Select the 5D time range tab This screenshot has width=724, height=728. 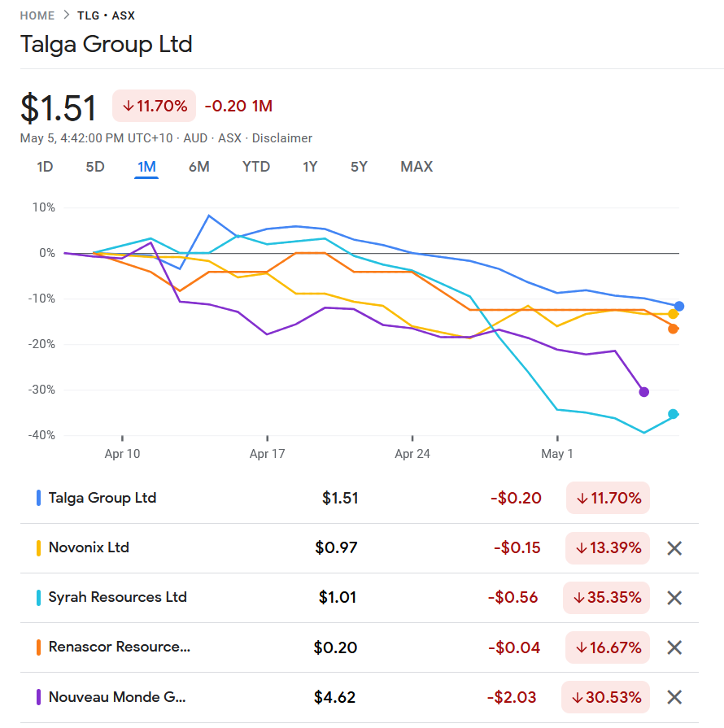pyautogui.click(x=95, y=167)
